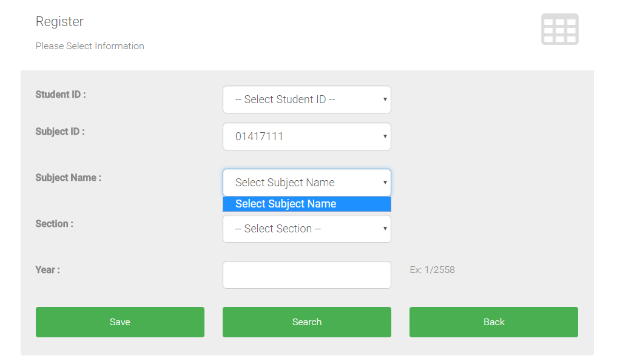This screenshot has height=364, width=637.
Task: Click the Year field label
Action: [47, 270]
